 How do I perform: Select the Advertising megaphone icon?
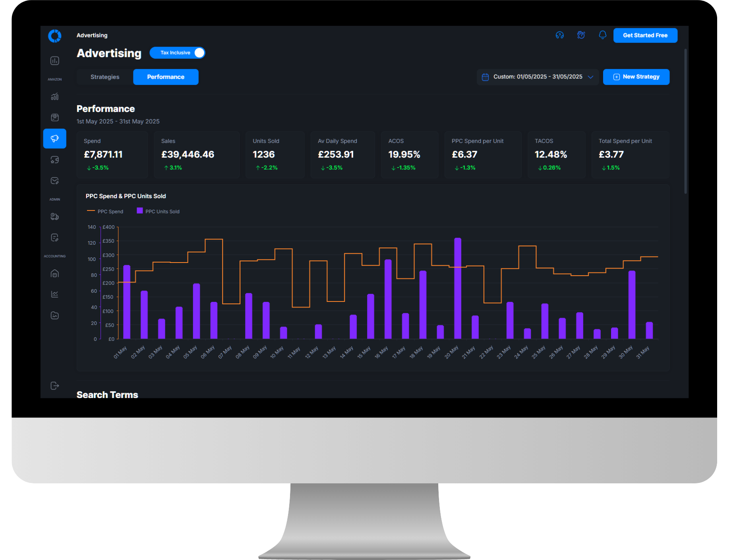coord(55,139)
